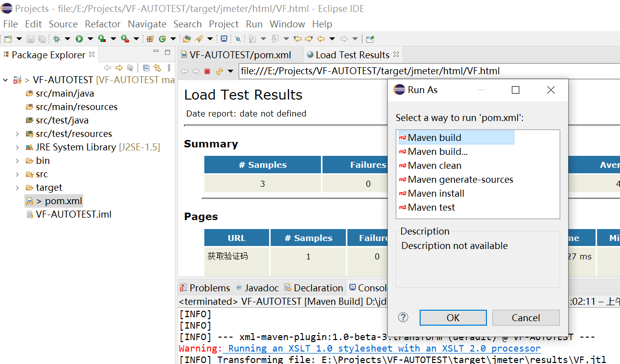Select src/test/java source folder
This screenshot has width=620, height=364.
point(62,120)
